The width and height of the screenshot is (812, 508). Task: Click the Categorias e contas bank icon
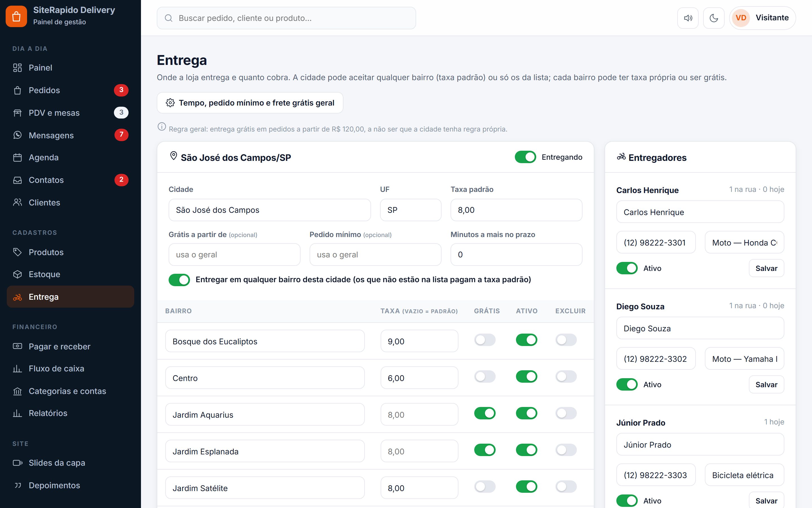(17, 391)
